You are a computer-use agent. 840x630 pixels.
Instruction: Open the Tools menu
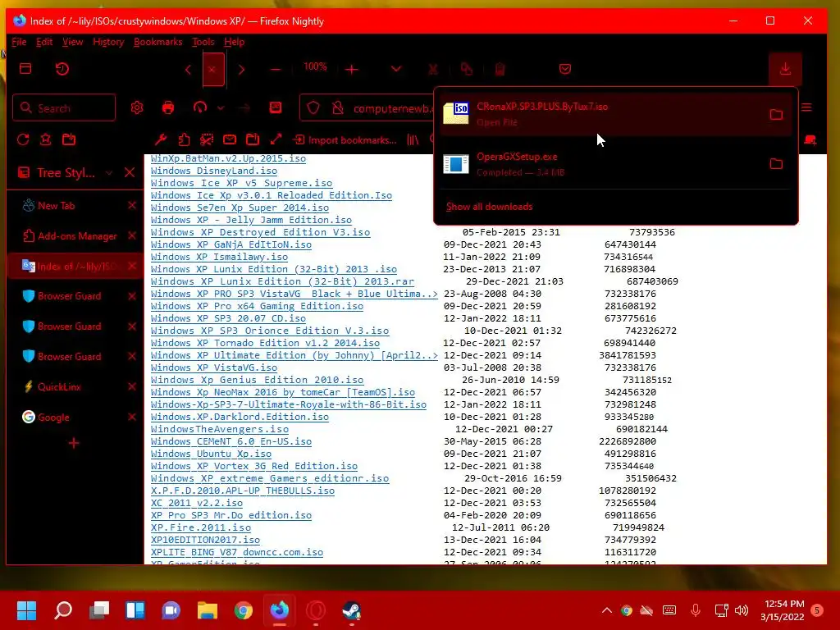click(203, 42)
